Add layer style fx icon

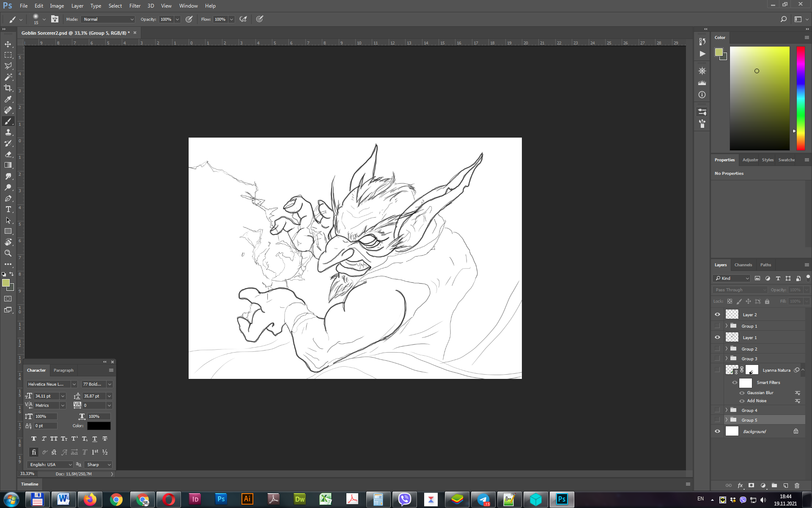point(740,486)
